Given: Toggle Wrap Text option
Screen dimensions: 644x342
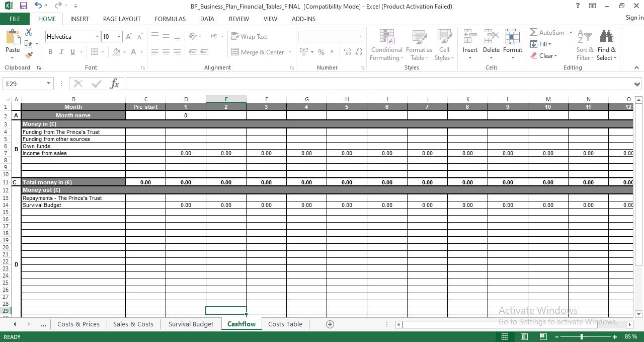Looking at the screenshot, I should (250, 37).
